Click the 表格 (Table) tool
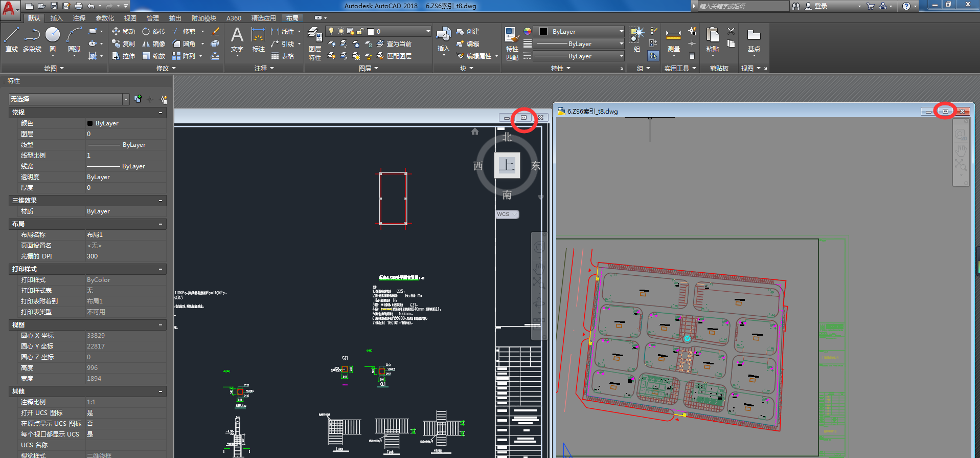The width and height of the screenshot is (980, 458). tap(283, 56)
